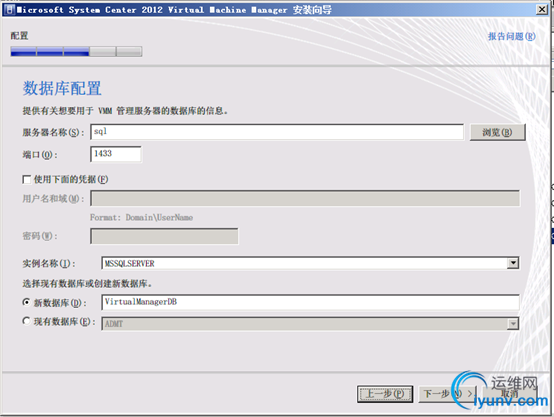554x417 pixels.
Task: Click the 选择现有数据库或创建新数据库 text
Action: 87,283
